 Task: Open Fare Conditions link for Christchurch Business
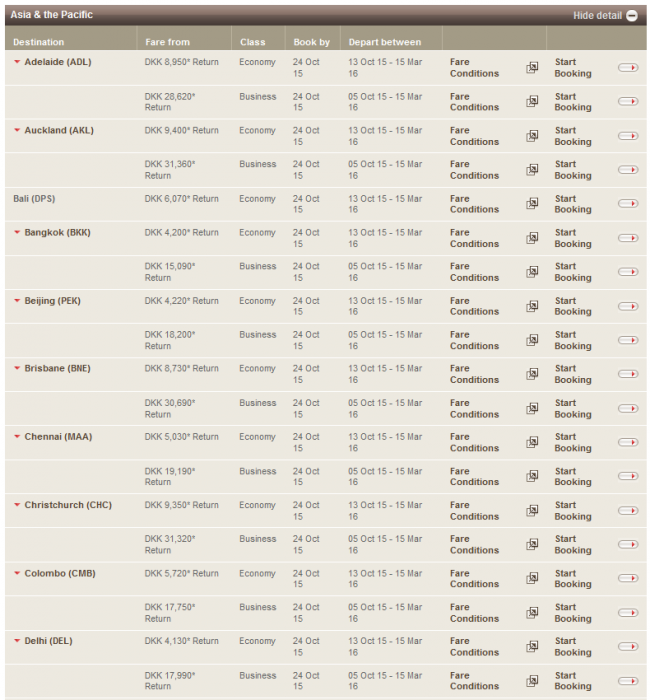click(x=474, y=545)
